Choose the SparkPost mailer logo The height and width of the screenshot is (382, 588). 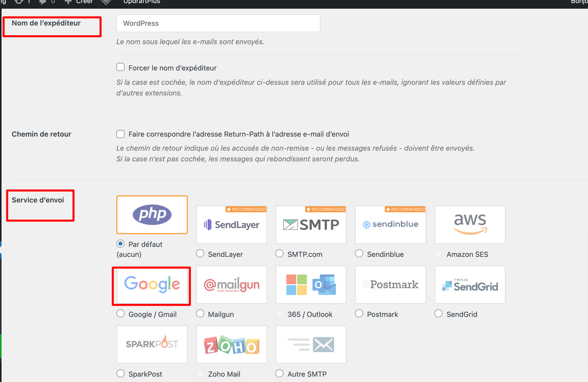point(152,344)
